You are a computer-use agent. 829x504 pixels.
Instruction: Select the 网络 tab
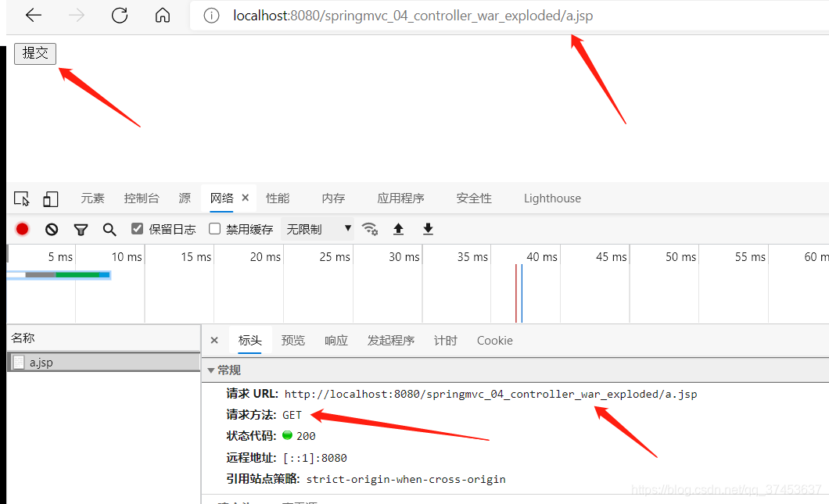221,198
